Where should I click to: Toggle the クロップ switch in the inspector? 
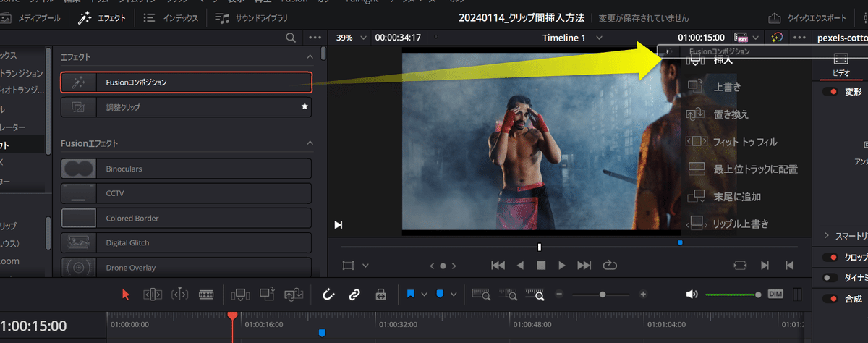click(x=830, y=258)
